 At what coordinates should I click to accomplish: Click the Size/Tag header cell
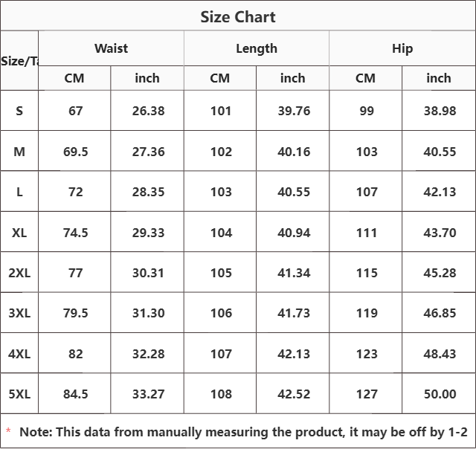[19, 61]
